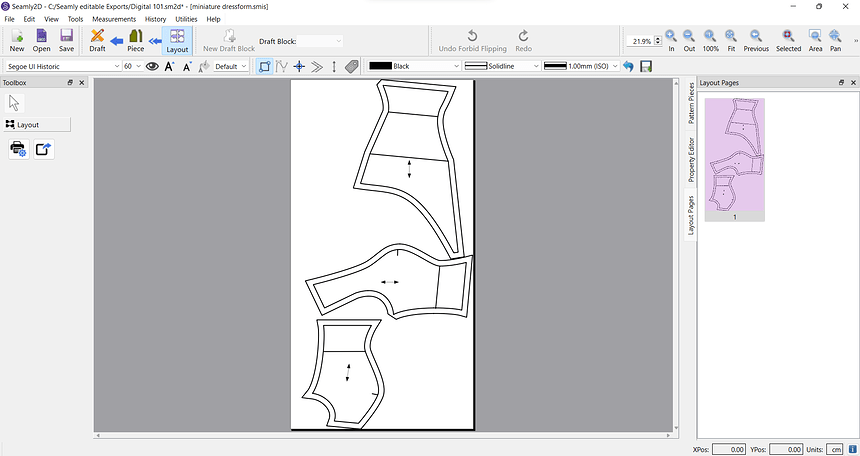Zoom to Fit the layout
The width and height of the screenshot is (860, 456).
[731, 41]
